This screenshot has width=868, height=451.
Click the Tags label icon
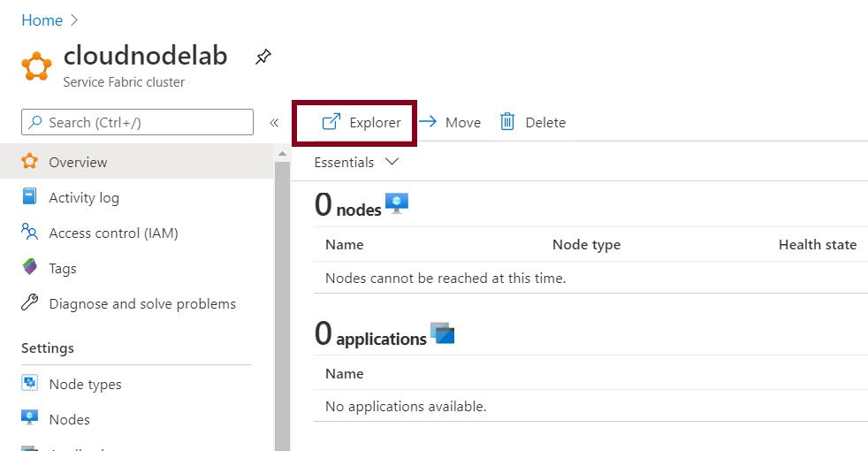[x=29, y=266]
